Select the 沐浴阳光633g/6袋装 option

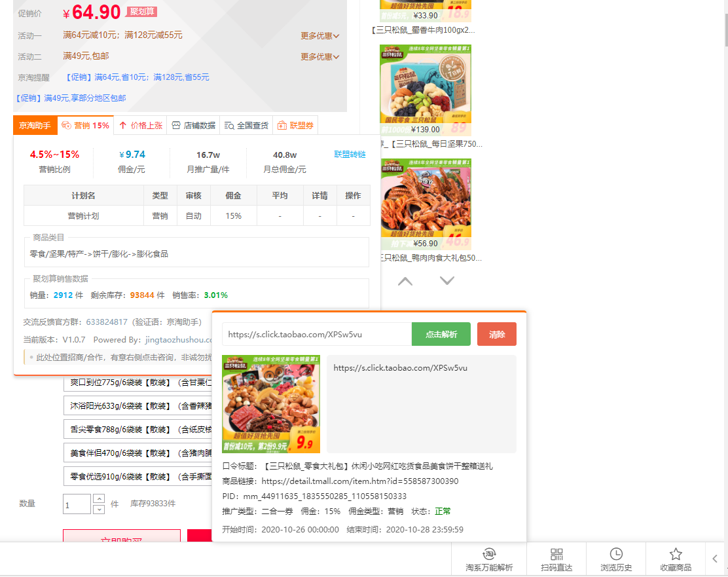[138, 405]
